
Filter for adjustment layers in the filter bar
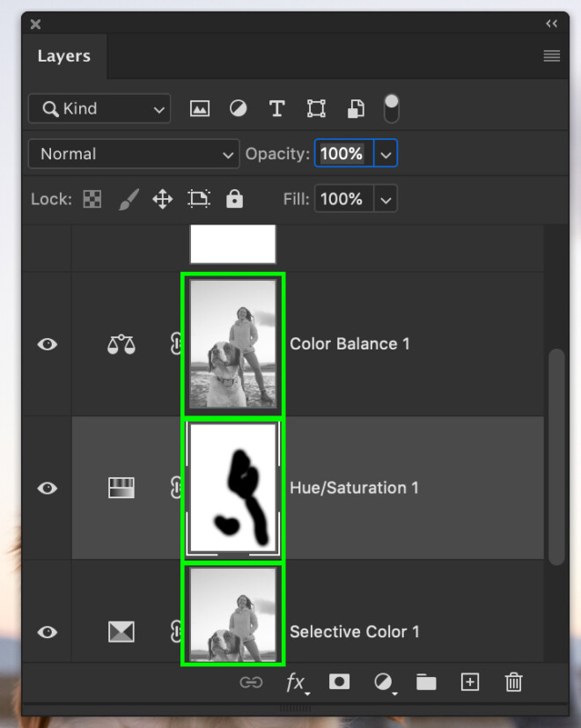tap(238, 108)
